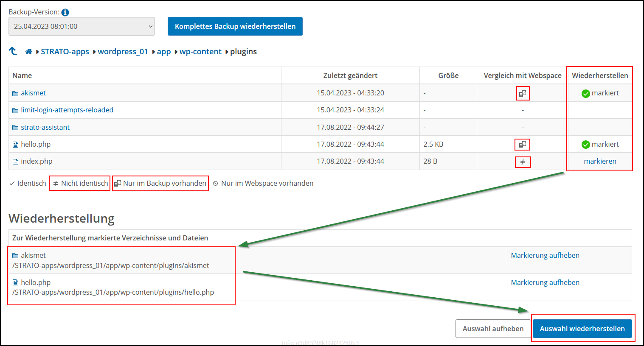Screen dimensions: 644x346
Task: Click 'Komplettes Backup wiederherstellen'
Action: 235,26
